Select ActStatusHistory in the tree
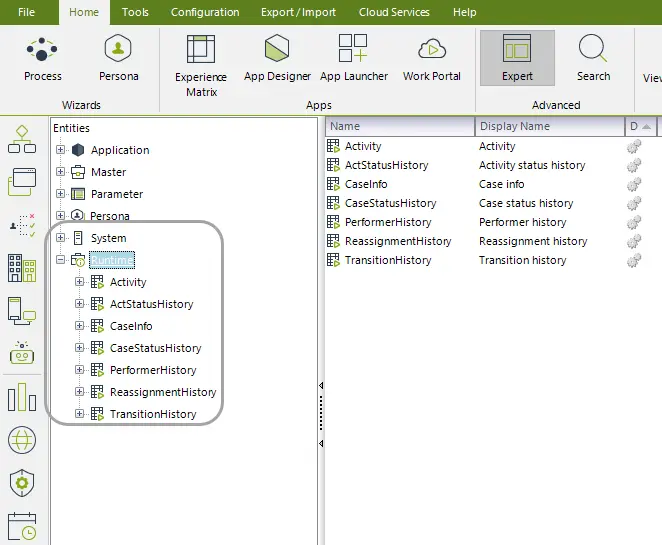662x545 pixels. pos(151,304)
